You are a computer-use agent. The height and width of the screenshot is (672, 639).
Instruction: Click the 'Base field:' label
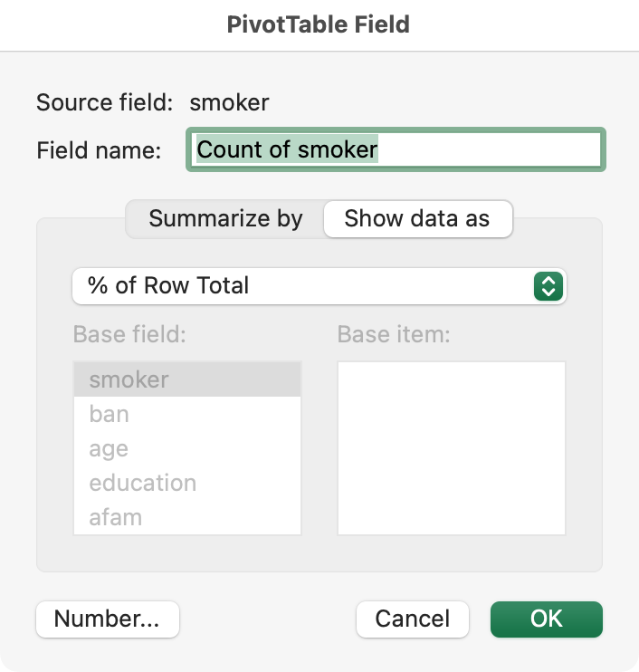[x=129, y=334]
